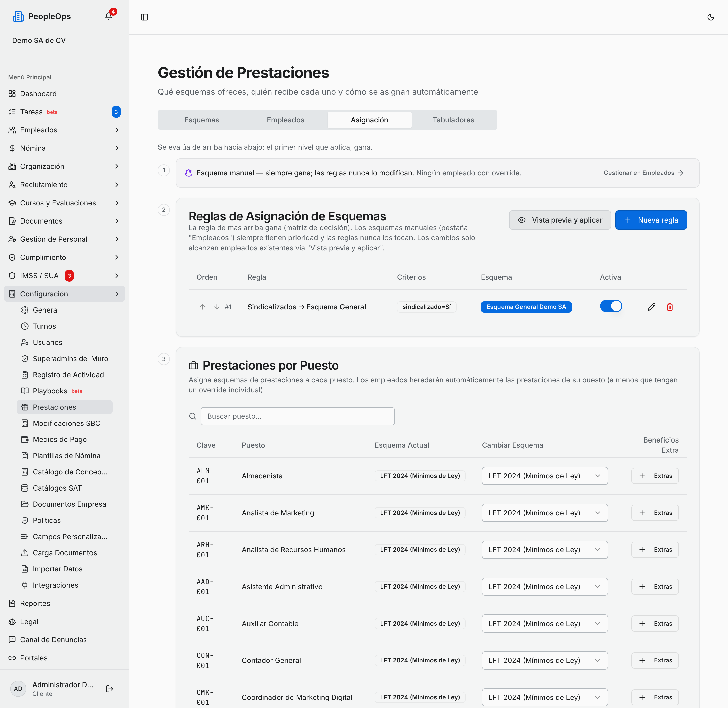728x708 pixels.
Task: Follow the Gestionar en Empleados link
Action: [x=644, y=173]
